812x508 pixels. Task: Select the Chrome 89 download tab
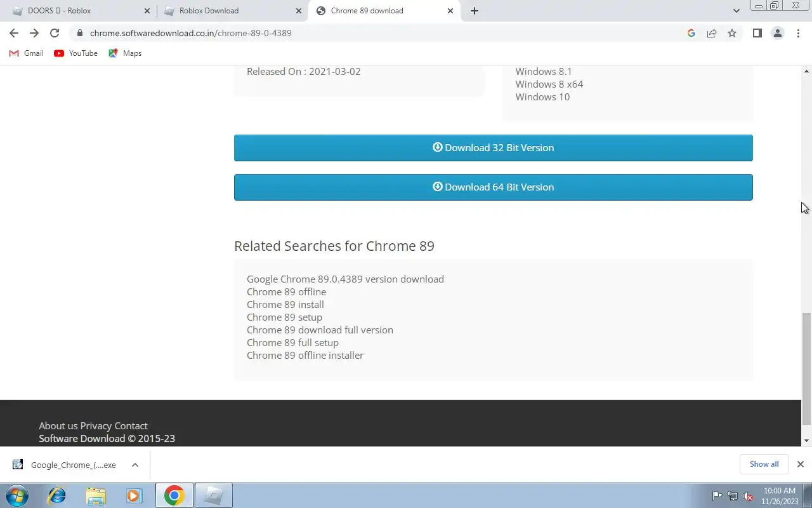pyautogui.click(x=384, y=11)
